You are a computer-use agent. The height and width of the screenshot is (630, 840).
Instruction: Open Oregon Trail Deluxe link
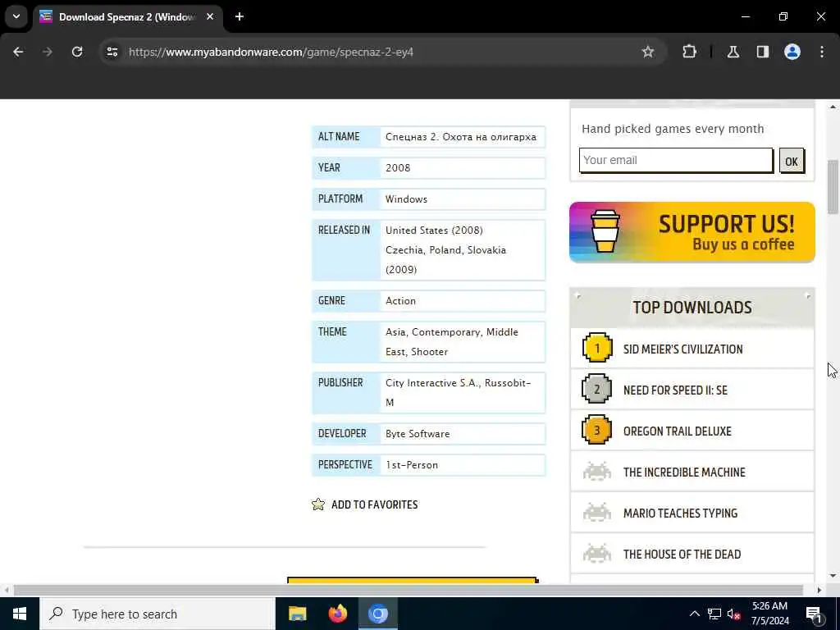pyautogui.click(x=677, y=431)
